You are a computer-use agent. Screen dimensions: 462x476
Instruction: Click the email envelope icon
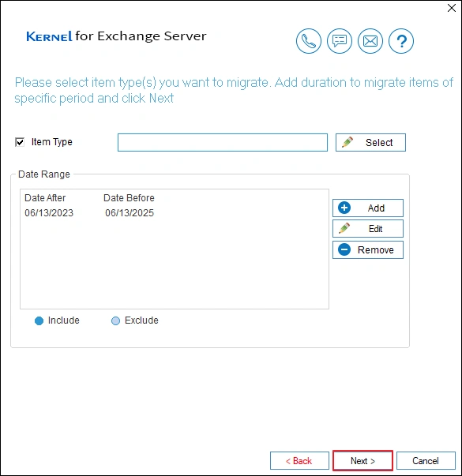370,41
